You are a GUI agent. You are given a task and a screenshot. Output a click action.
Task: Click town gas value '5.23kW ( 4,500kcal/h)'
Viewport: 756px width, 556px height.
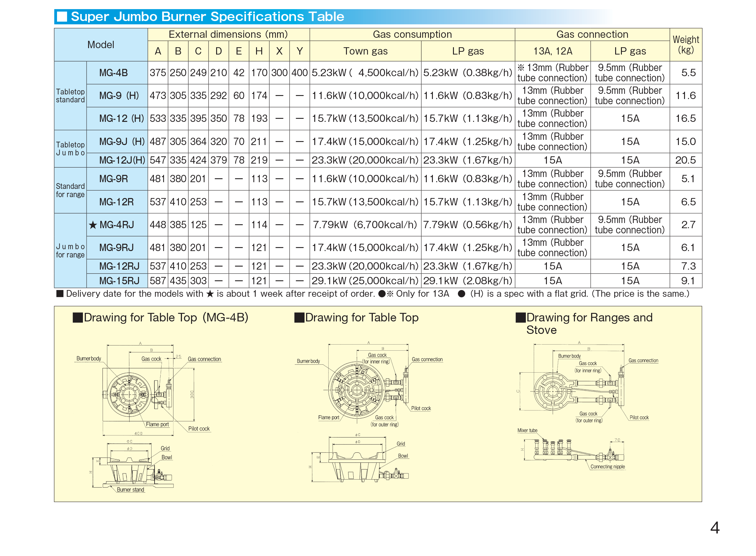(365, 73)
